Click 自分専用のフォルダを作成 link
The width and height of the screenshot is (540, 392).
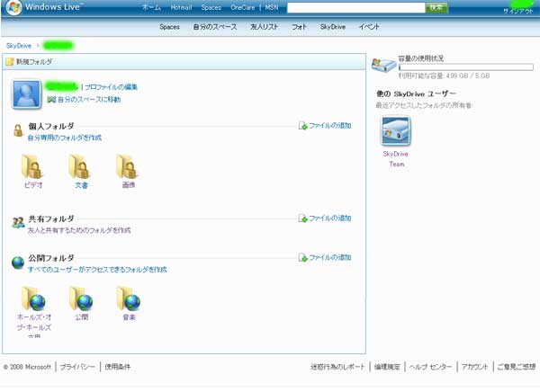[65, 138]
